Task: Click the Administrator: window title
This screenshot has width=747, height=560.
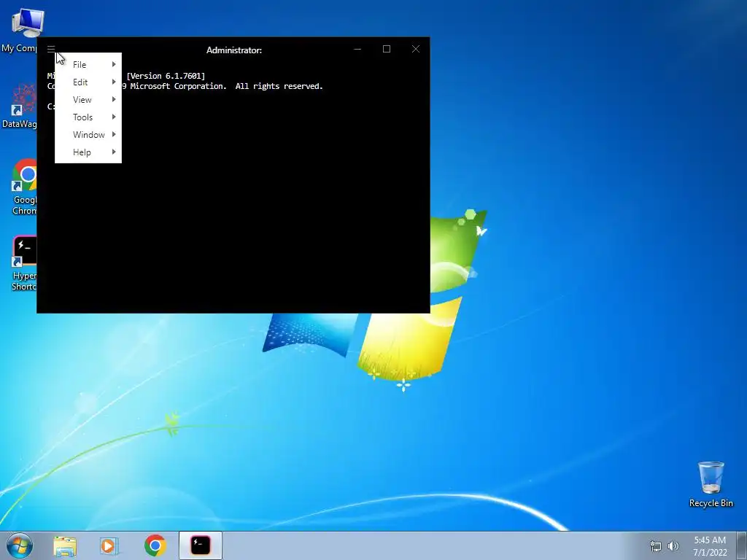Action: click(x=234, y=50)
